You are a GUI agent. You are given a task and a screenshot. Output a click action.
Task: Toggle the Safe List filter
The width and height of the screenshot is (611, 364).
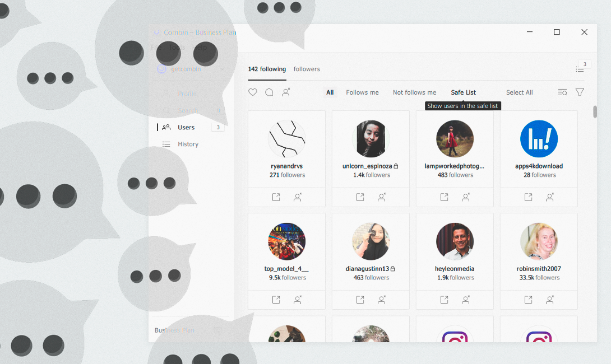[x=464, y=92]
